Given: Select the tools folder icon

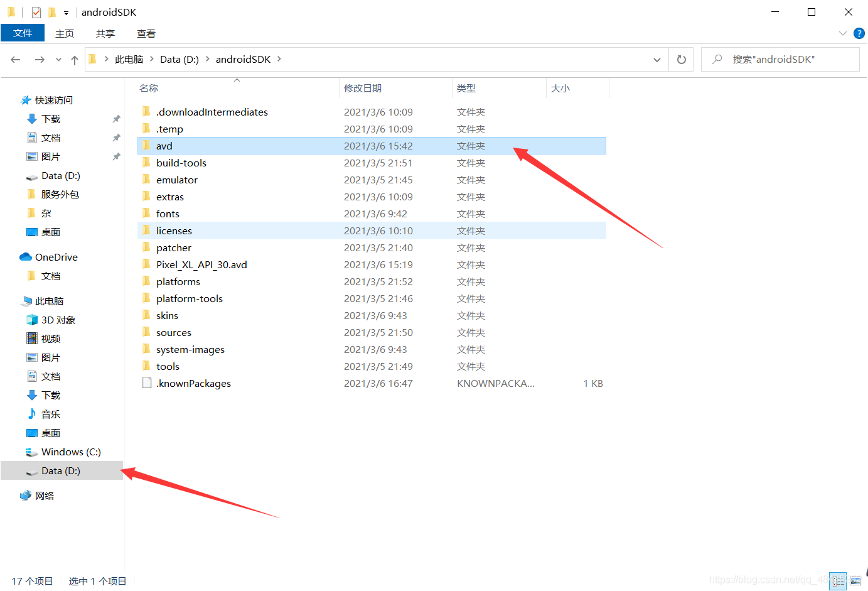Looking at the screenshot, I should 146,366.
